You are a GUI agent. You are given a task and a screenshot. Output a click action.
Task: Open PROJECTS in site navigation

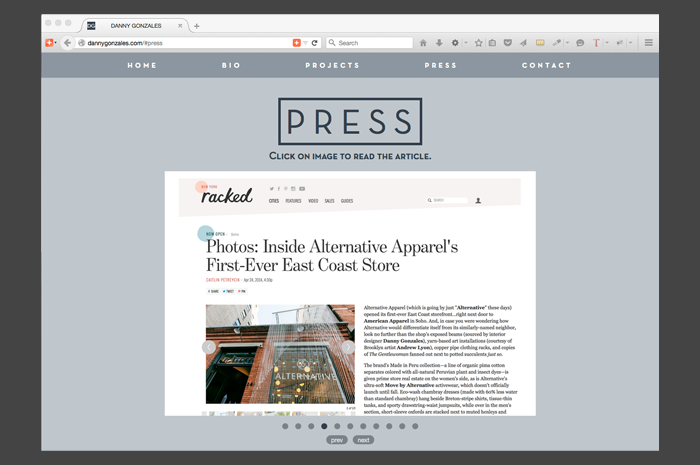332,65
